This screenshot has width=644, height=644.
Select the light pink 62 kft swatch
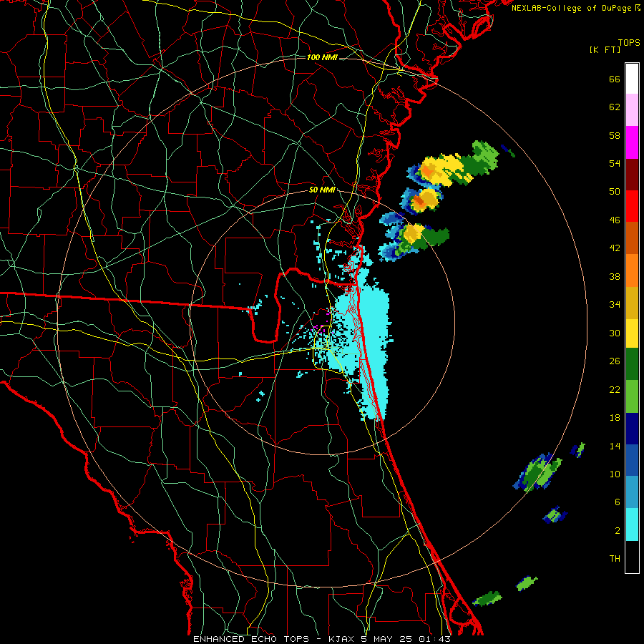(632, 110)
